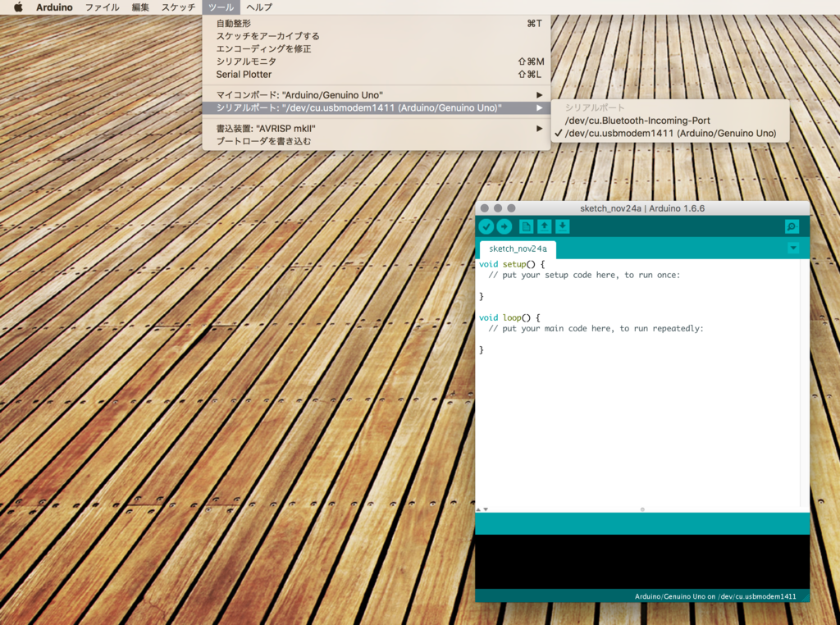Choose ブートローダを書き込む menu item
The height and width of the screenshot is (625, 840).
[x=376, y=141]
